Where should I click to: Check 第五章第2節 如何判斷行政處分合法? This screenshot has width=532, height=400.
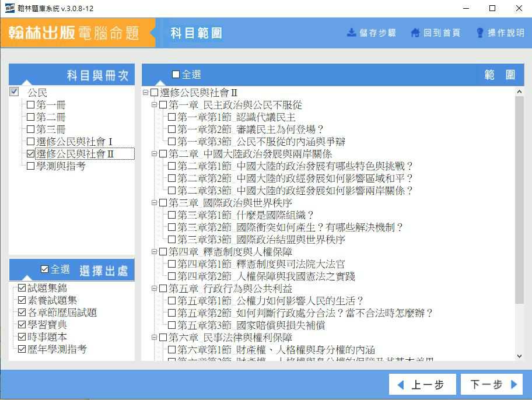pos(171,313)
